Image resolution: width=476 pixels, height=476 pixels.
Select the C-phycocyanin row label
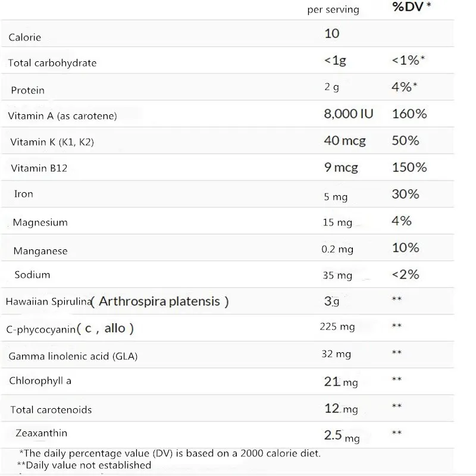[x=42, y=329]
